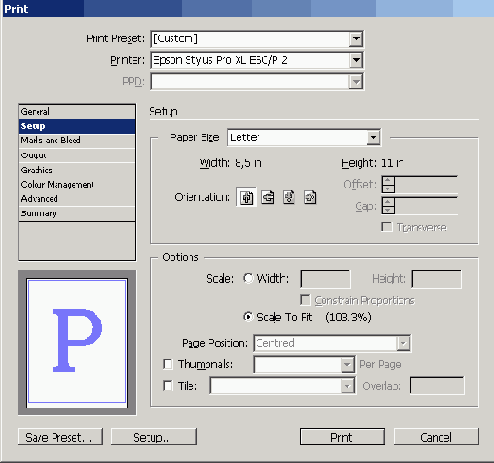Select reverse portrait orientation icon
Viewport: 494px width, 463px height.
click(x=289, y=197)
